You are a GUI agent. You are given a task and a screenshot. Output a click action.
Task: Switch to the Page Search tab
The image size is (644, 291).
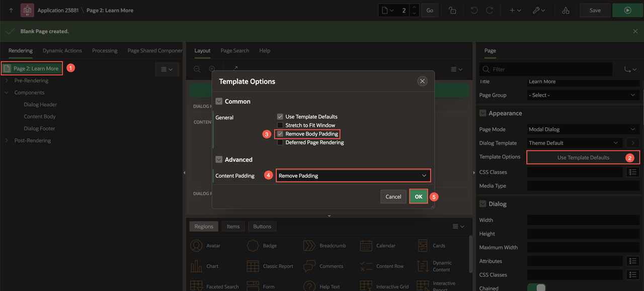tap(234, 50)
